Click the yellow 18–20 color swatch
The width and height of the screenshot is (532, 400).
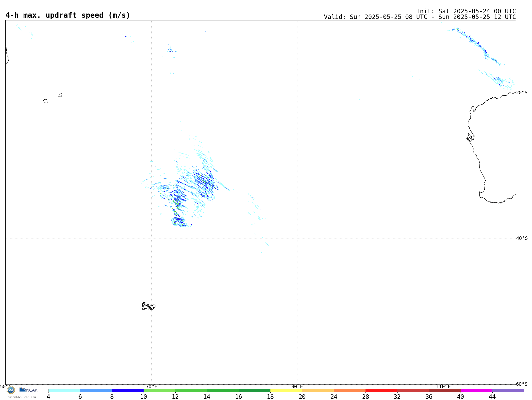pyautogui.click(x=286, y=390)
